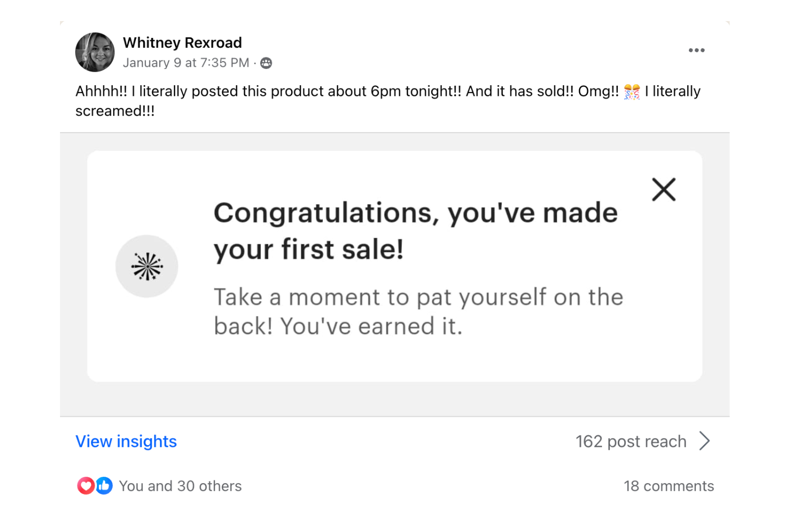
Task: Click the heart reaction icon
Action: click(85, 486)
